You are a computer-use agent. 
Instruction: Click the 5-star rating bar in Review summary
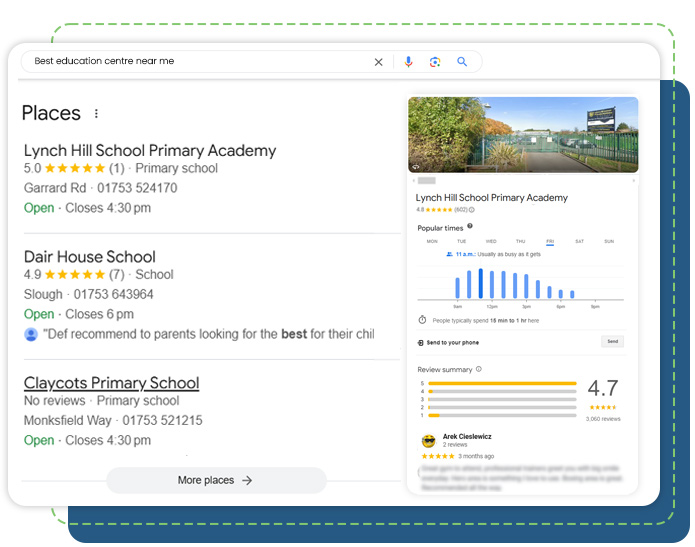click(x=502, y=383)
